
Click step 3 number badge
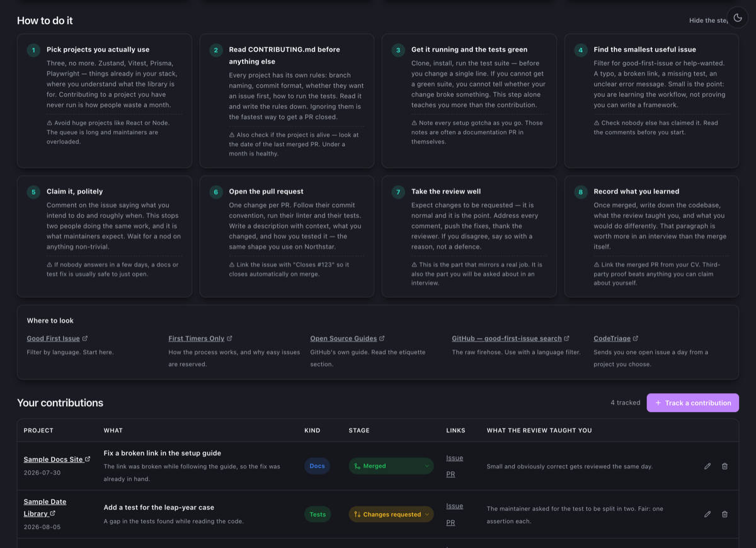[398, 50]
